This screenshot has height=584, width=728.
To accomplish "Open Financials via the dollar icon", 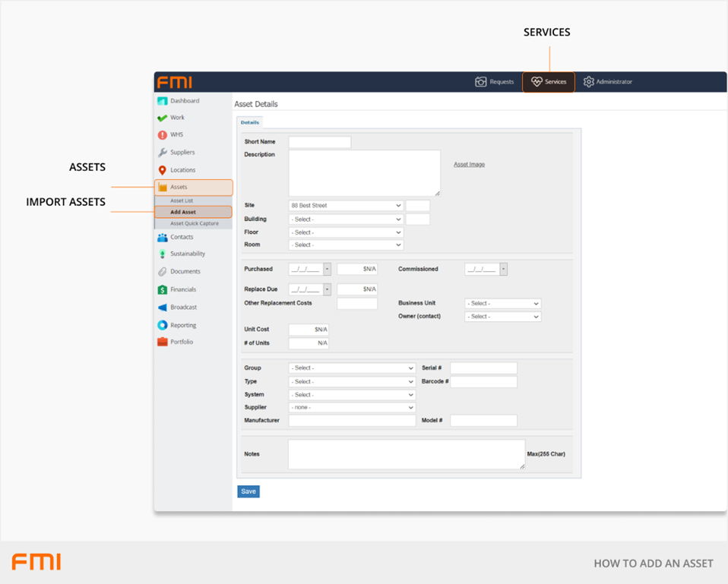I will point(162,289).
